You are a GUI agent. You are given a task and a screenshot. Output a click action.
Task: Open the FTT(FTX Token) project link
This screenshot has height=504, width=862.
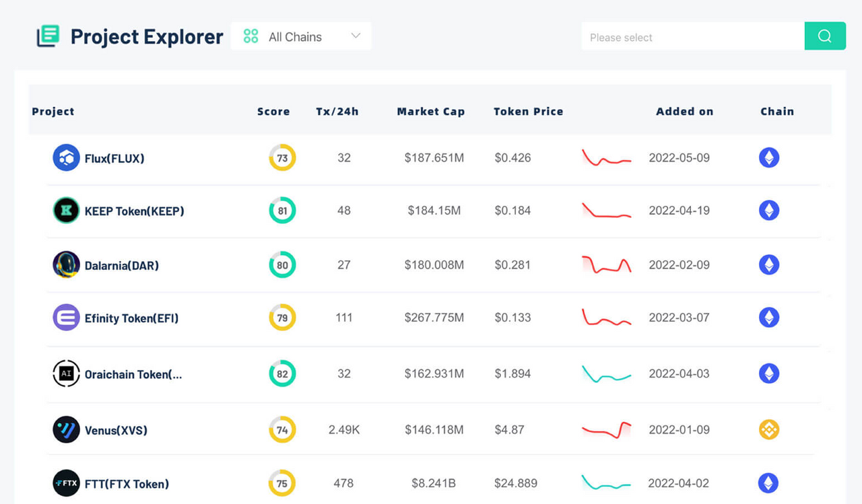[x=127, y=484]
